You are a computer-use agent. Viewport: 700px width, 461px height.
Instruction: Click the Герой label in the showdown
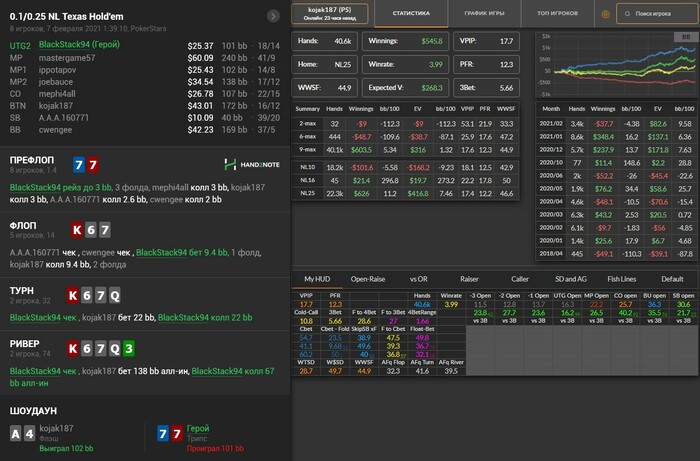coord(198,428)
